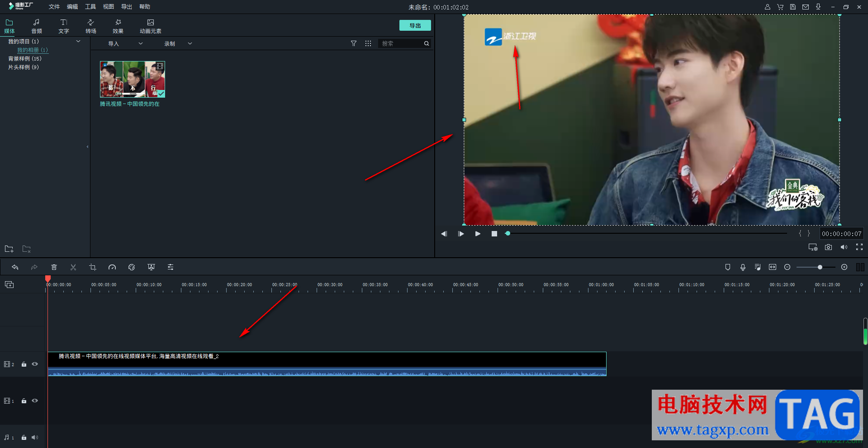Open the audio mixer icon

pos(758,267)
